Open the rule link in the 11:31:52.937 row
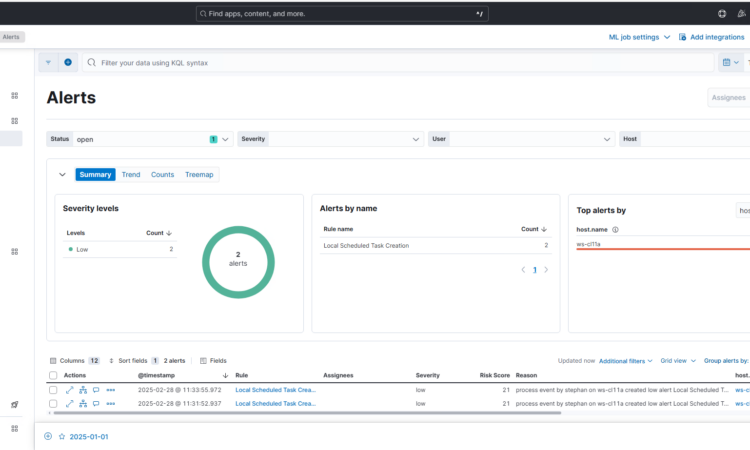The width and height of the screenshot is (750, 450). pos(276,404)
